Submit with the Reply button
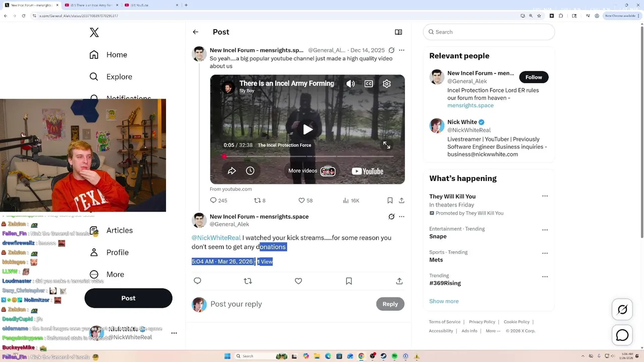This screenshot has width=644, height=362. [390, 304]
